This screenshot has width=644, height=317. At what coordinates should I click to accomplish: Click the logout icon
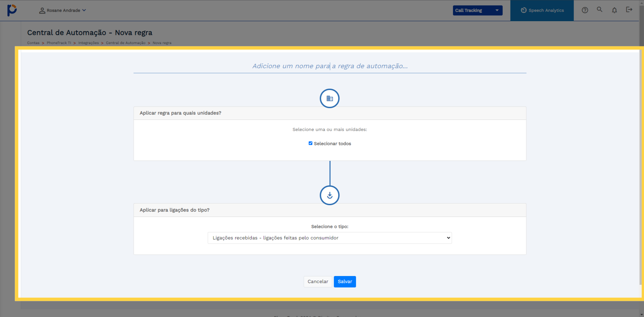[629, 10]
